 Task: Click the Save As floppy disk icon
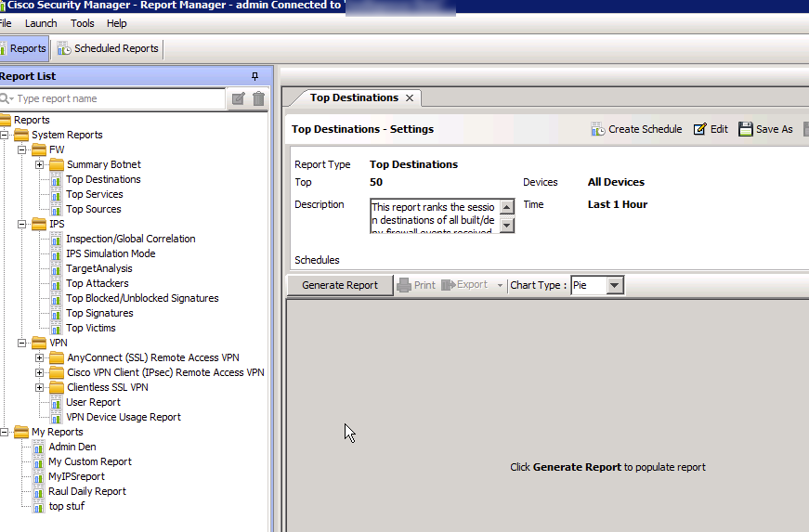coord(746,129)
